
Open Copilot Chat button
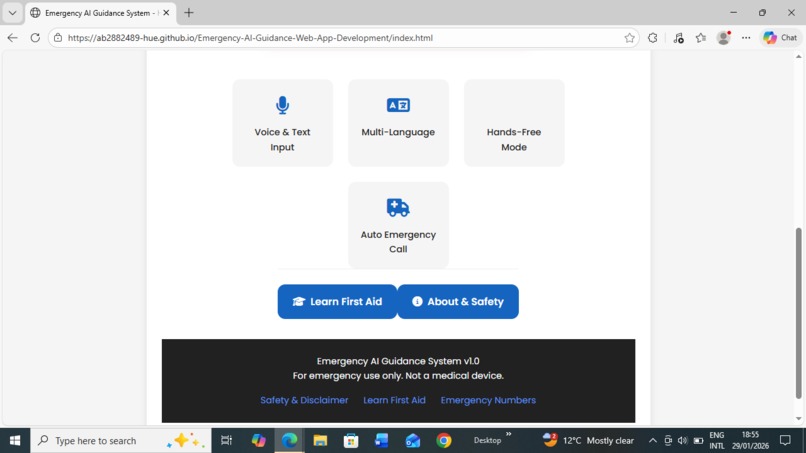[x=780, y=38]
